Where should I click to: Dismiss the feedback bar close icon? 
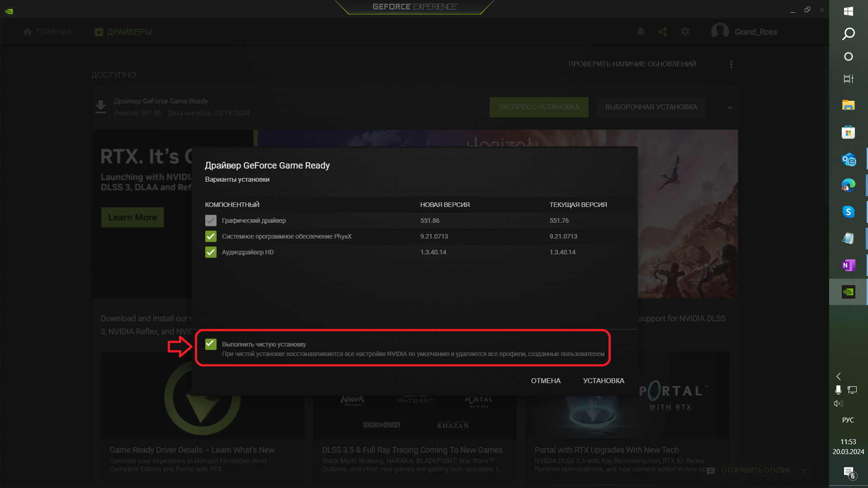[804, 471]
